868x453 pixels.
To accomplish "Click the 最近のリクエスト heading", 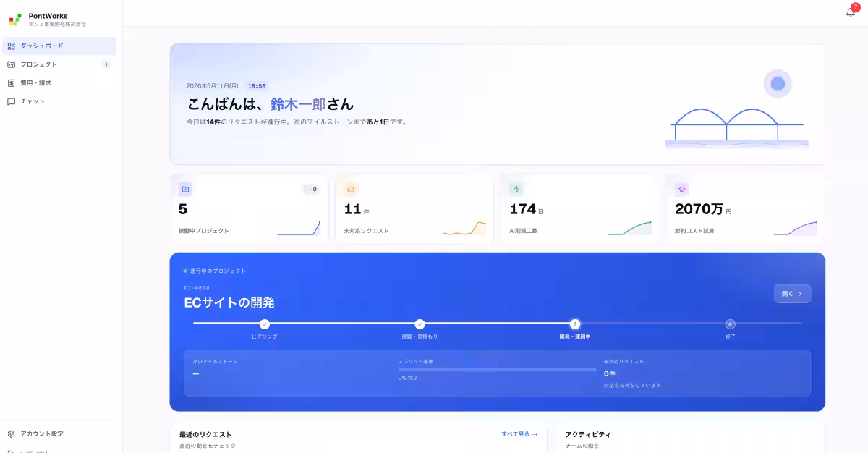I will point(205,435).
